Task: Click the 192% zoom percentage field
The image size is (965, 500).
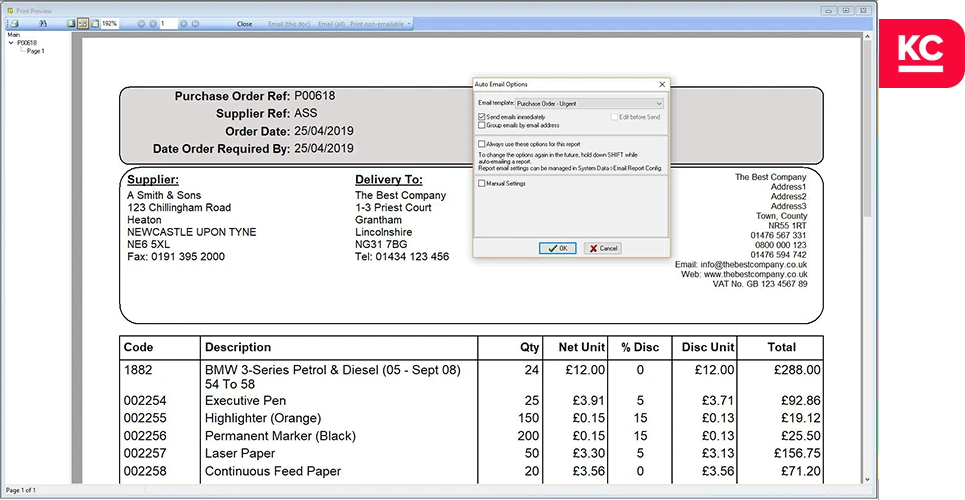Action: 110,23
